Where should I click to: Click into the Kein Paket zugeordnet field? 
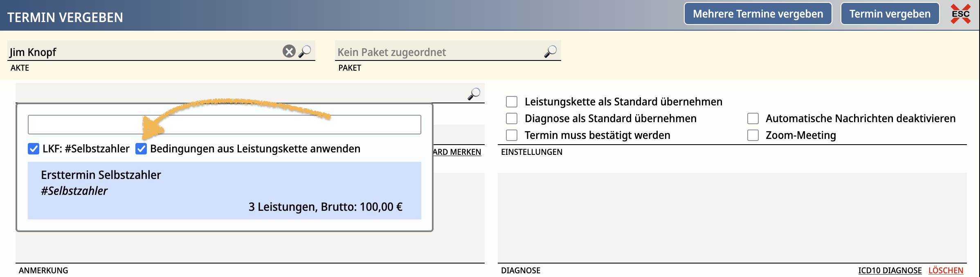click(x=438, y=52)
